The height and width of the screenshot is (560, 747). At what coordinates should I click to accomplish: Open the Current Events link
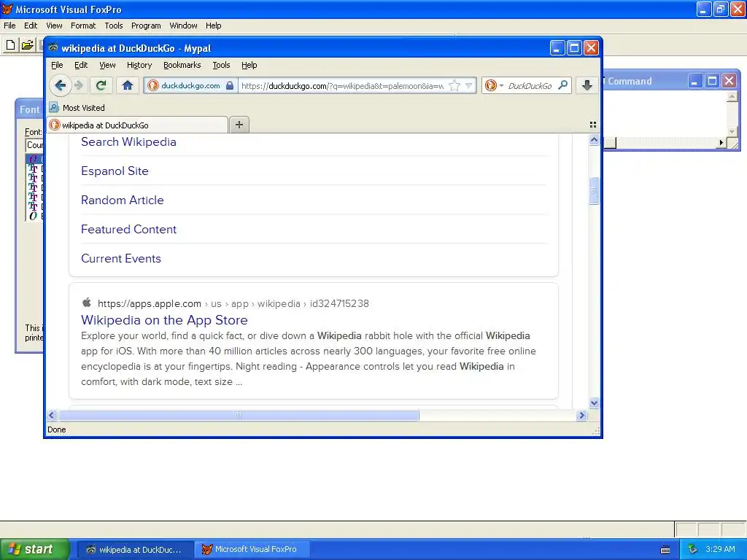(x=121, y=258)
